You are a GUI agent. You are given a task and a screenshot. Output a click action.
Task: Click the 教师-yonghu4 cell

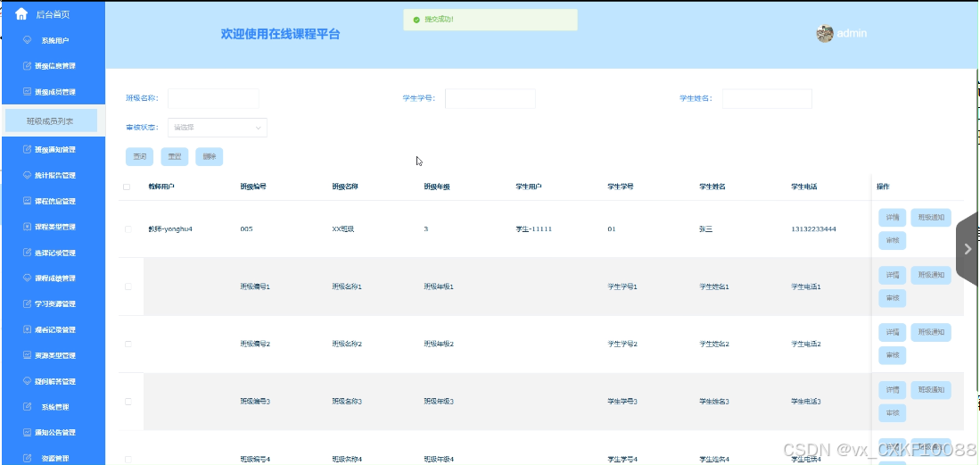pos(170,229)
